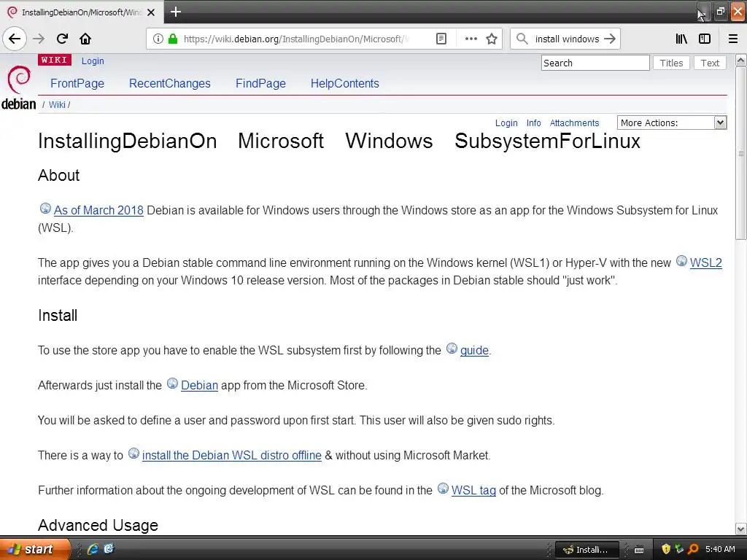This screenshot has height=560, width=747.
Task: Click the red WIKI badge
Action: pos(54,60)
